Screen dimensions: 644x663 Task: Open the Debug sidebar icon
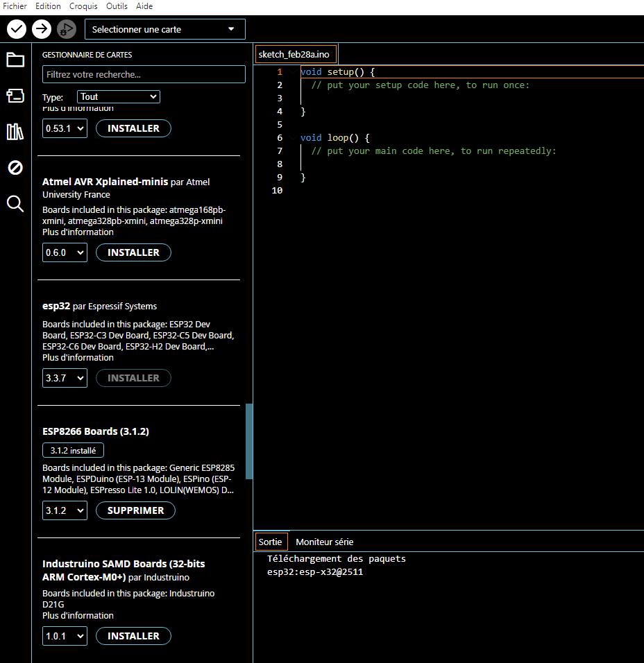click(x=15, y=168)
